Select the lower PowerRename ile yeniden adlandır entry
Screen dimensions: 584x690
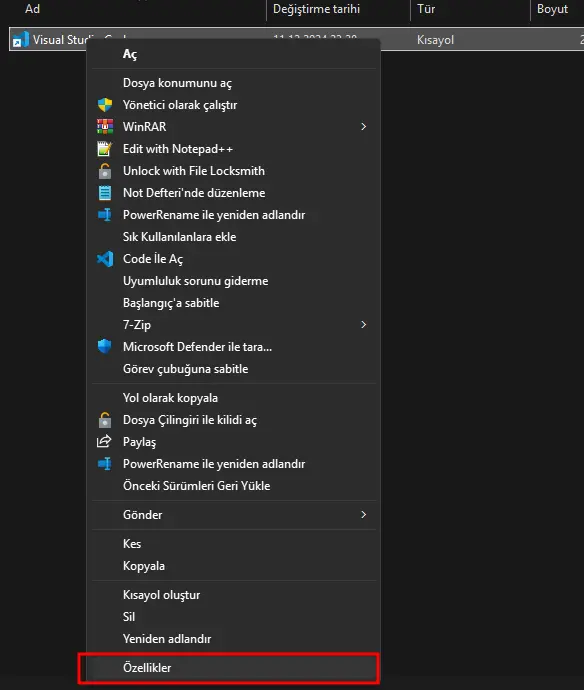(234, 464)
